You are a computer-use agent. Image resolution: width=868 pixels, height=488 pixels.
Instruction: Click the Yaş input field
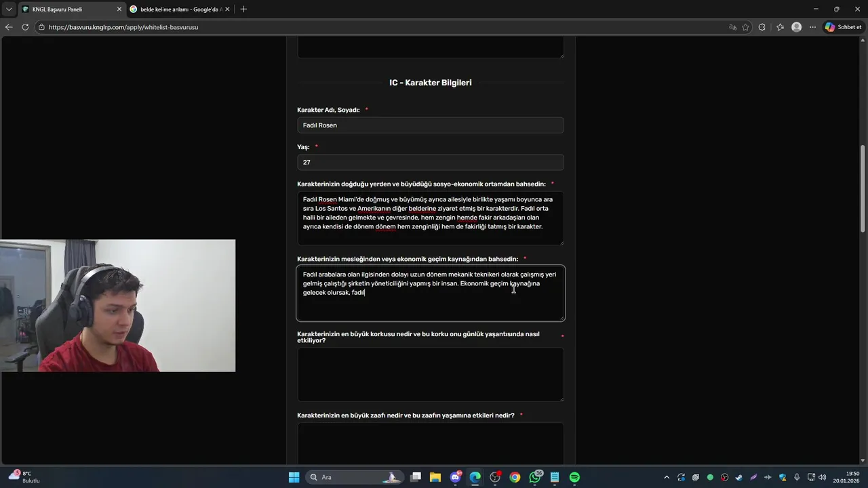[x=431, y=163]
